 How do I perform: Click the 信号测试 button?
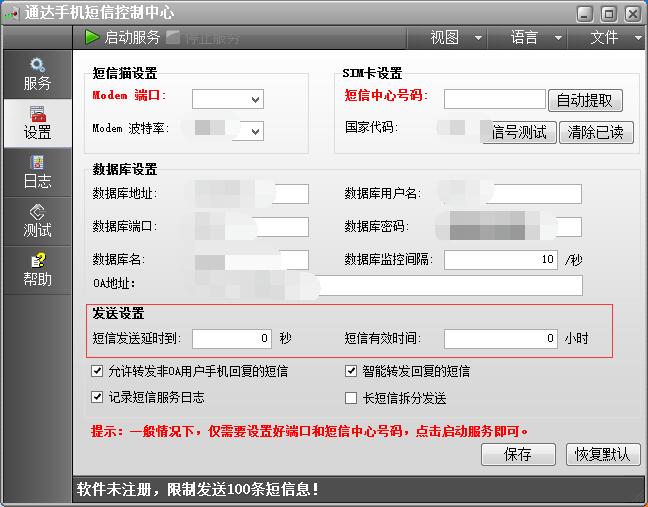point(519,132)
